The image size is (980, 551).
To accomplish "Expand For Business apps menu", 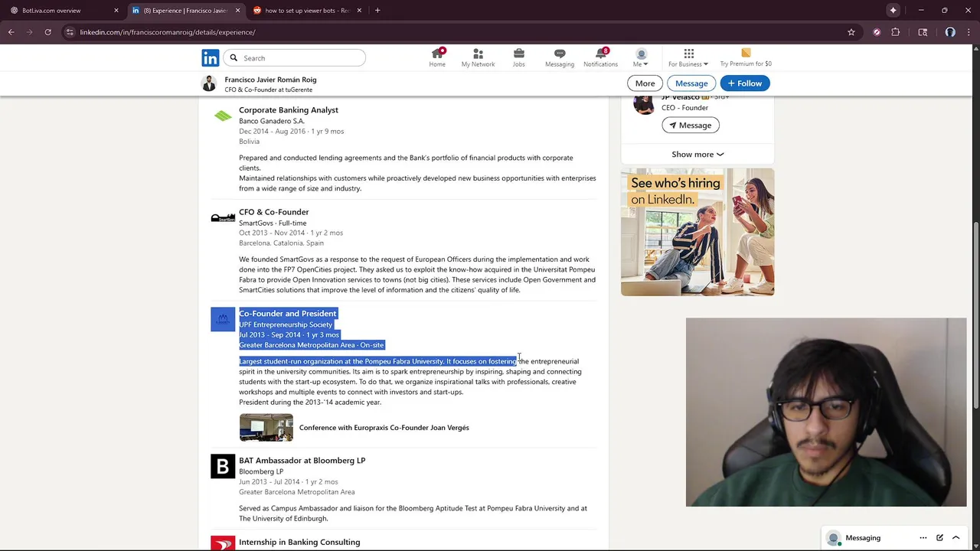I will [688, 58].
